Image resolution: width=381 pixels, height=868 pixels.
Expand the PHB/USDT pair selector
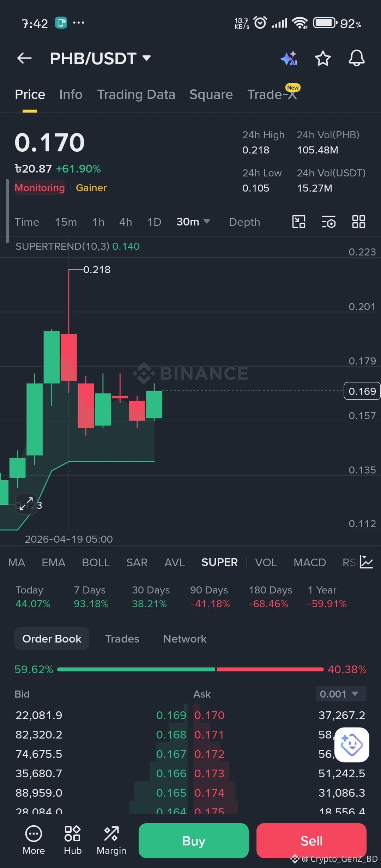point(101,58)
